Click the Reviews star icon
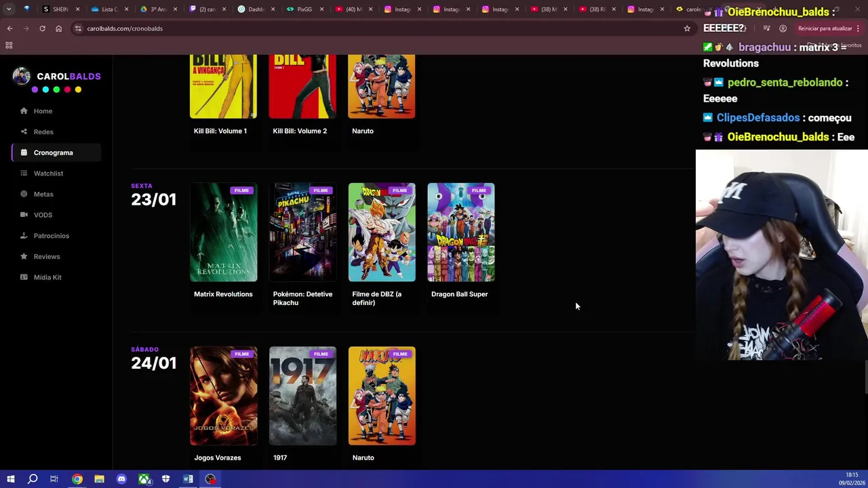The image size is (868, 488). click(24, 256)
